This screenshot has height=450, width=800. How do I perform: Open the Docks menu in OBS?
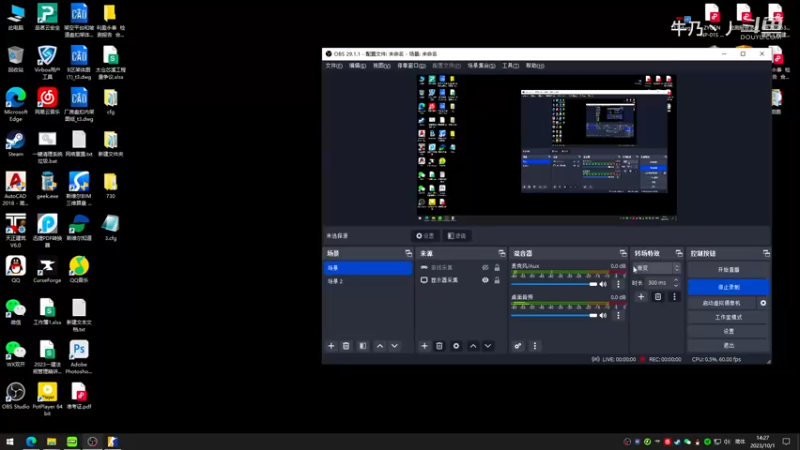[x=411, y=66]
